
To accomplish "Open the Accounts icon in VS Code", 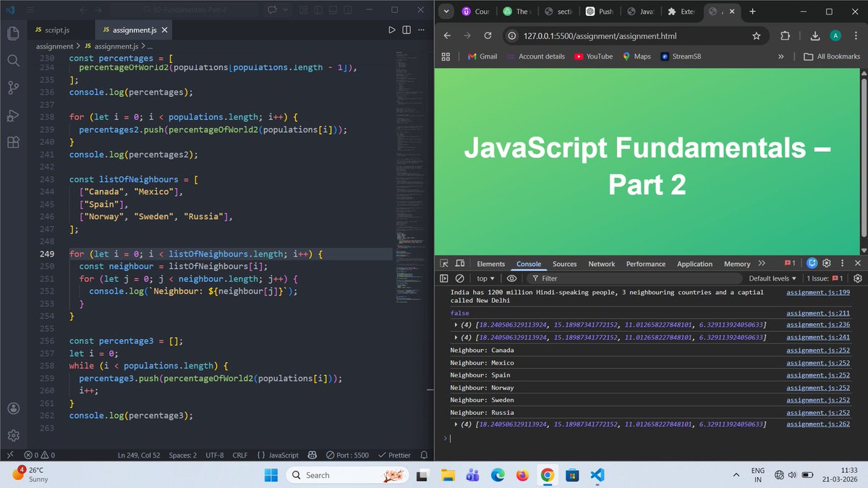I will [x=13, y=408].
